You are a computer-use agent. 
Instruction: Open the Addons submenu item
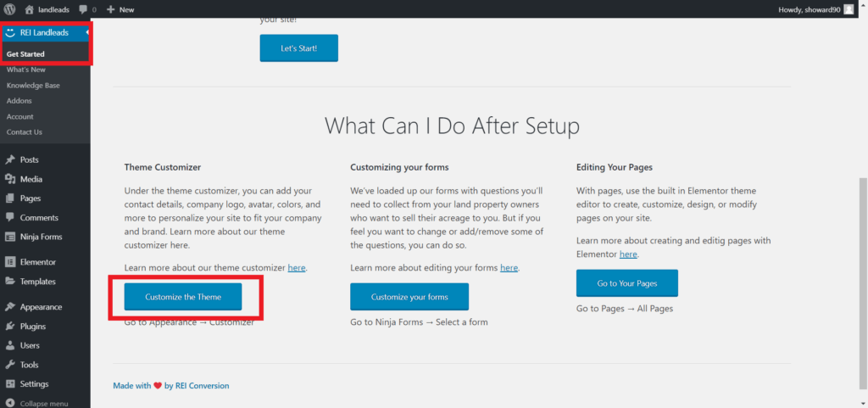[x=19, y=101]
